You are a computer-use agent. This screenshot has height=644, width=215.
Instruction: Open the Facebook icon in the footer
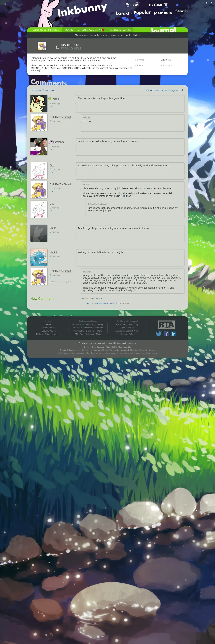click(x=166, y=334)
